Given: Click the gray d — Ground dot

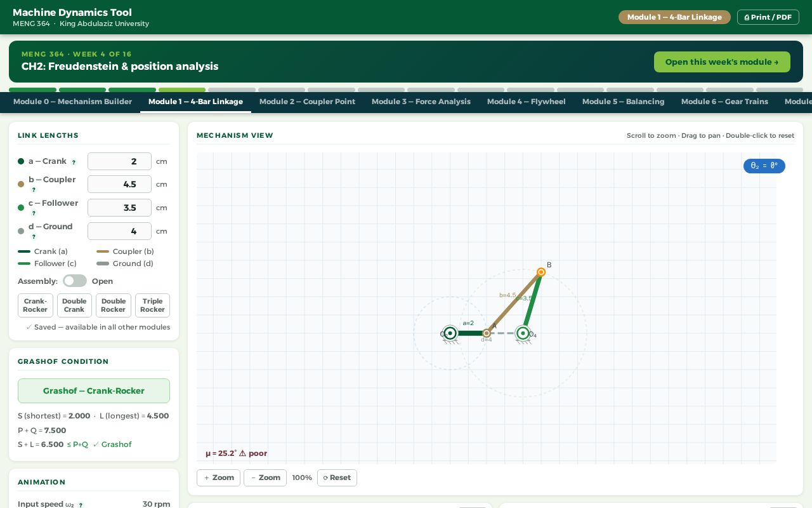Looking at the screenshot, I should 21,231.
